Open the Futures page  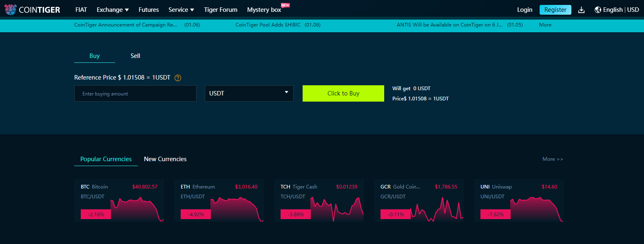click(x=149, y=10)
